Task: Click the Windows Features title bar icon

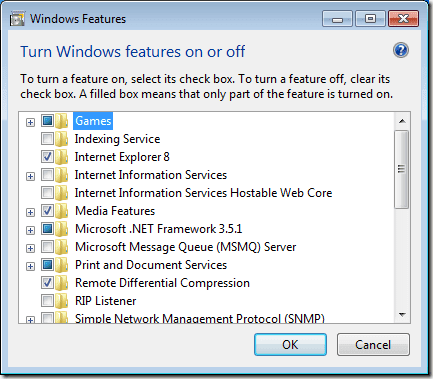Action: click(17, 19)
